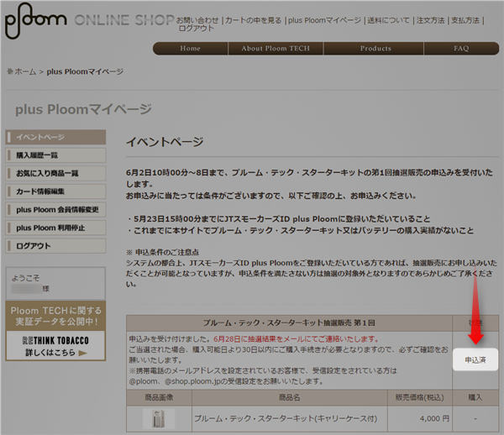Click the 申込済 status button
The height and width of the screenshot is (435, 504).
pos(475,359)
